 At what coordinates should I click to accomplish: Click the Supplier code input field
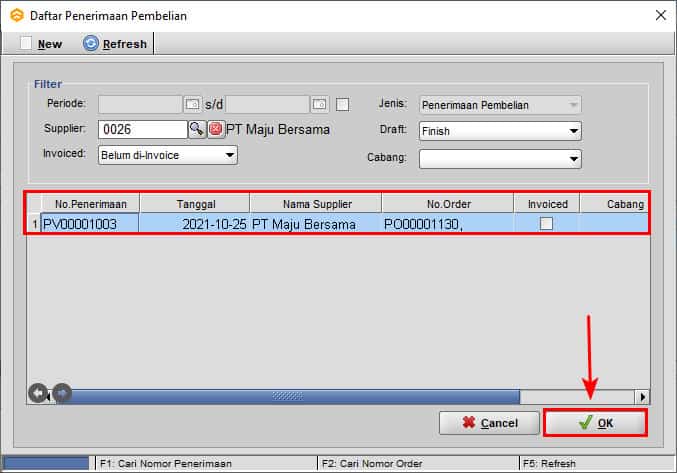(143, 129)
